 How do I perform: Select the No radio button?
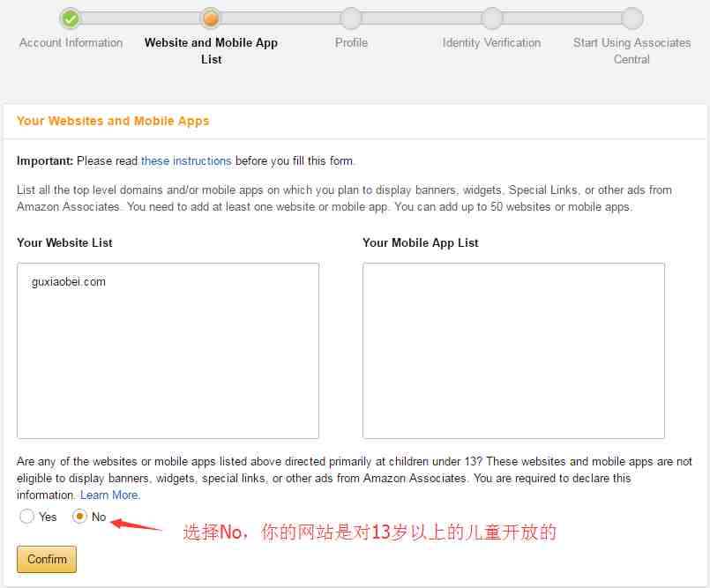click(x=79, y=516)
